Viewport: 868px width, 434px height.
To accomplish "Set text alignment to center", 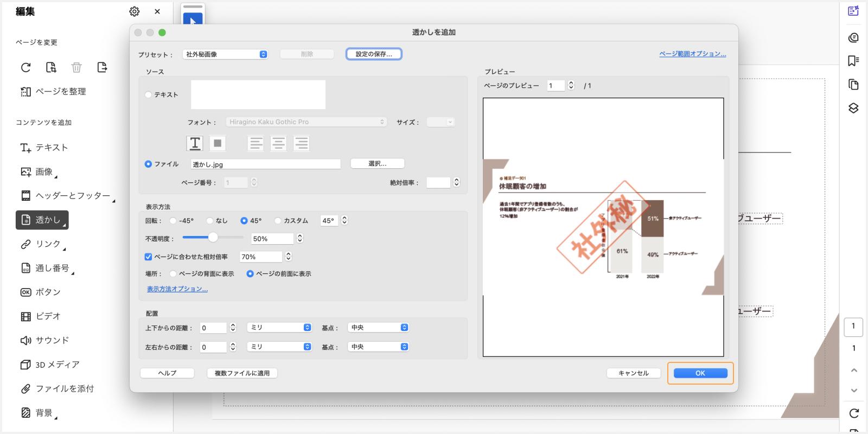I will [279, 143].
